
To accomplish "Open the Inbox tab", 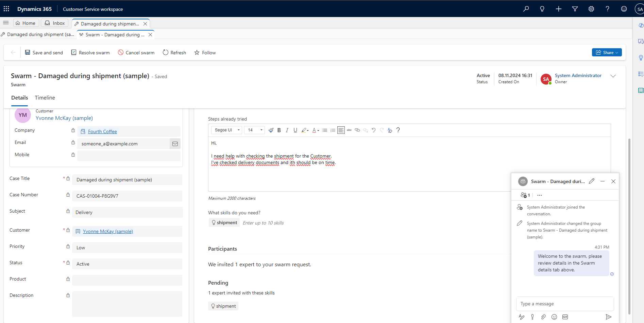I will tap(54, 23).
